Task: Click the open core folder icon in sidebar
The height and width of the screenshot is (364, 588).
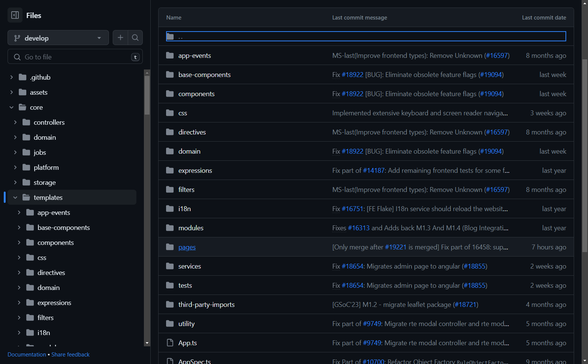Action: coord(23,107)
